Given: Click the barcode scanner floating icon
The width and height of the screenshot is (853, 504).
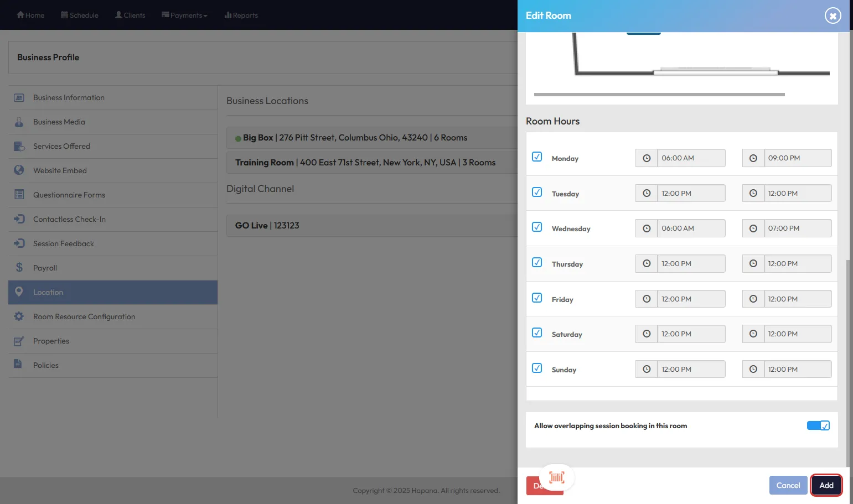Looking at the screenshot, I should (557, 477).
